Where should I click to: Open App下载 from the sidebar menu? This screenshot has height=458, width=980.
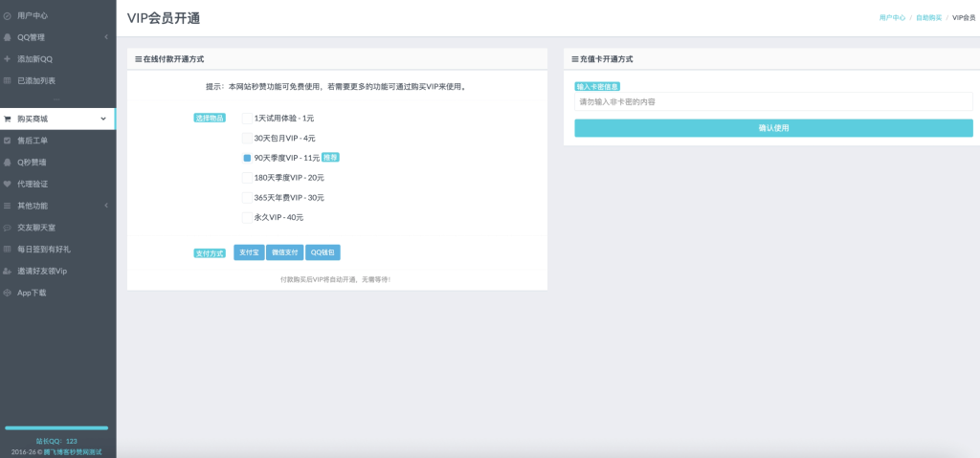[x=32, y=292]
